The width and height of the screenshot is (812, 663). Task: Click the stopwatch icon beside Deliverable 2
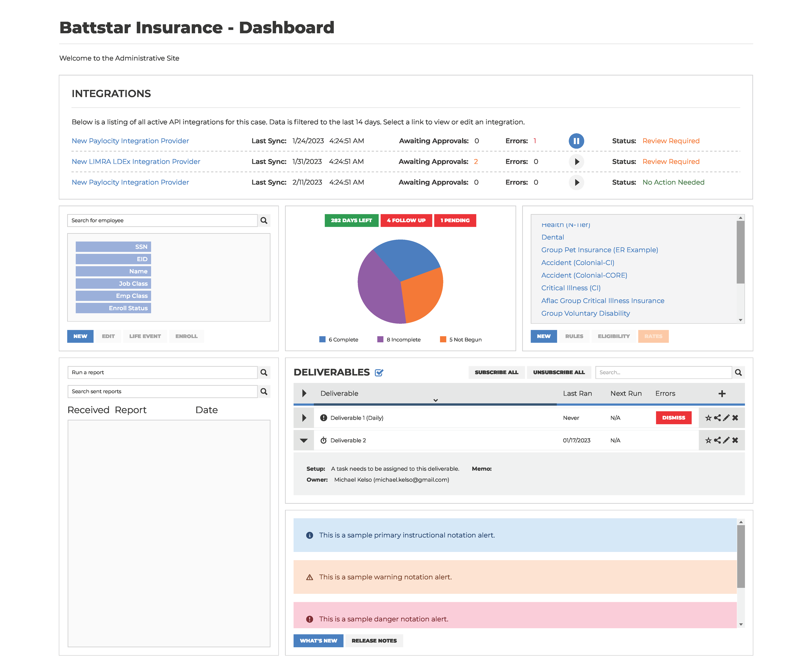point(323,440)
